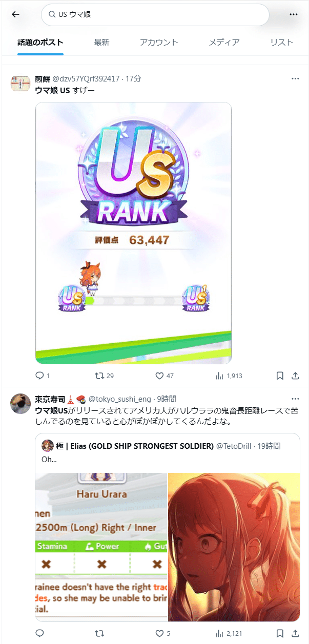This screenshot has width=309, height=644.
Task: Open more options for 東京寿司's post
Action: coord(295,399)
